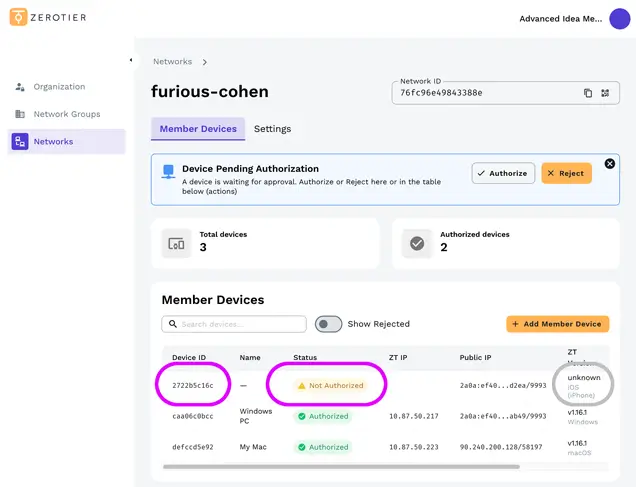Click the pending device computer icon
636x487 pixels.
(x=168, y=172)
